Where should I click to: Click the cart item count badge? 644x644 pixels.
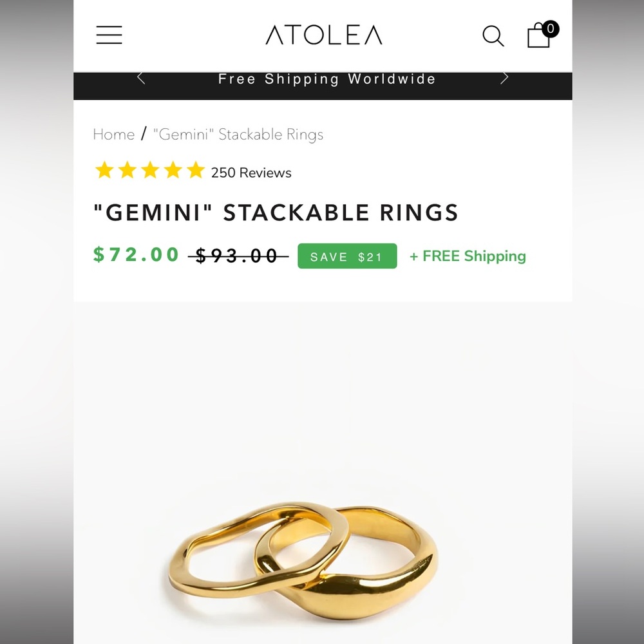(x=551, y=28)
